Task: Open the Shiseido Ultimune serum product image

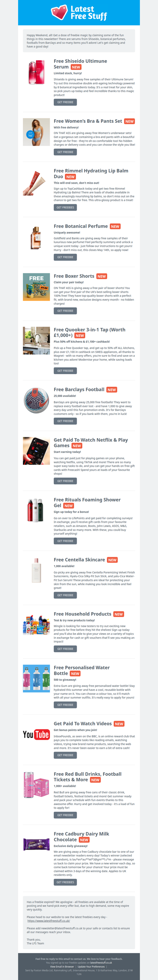Action: (x=36, y=72)
